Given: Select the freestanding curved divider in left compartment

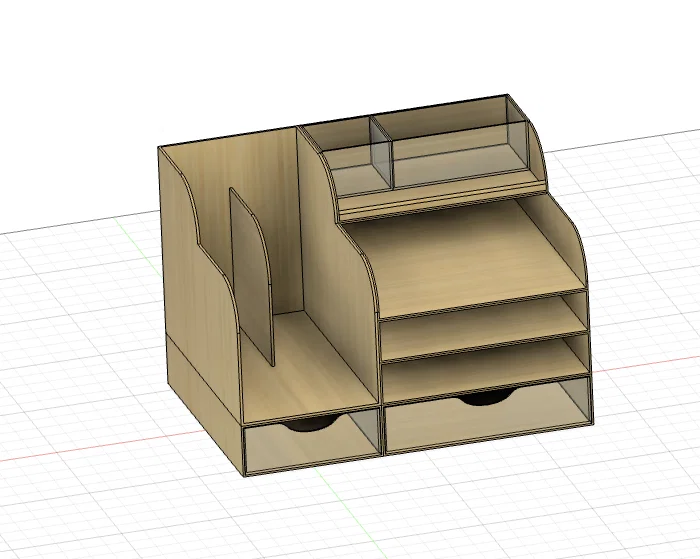Looking at the screenshot, I should click(251, 277).
